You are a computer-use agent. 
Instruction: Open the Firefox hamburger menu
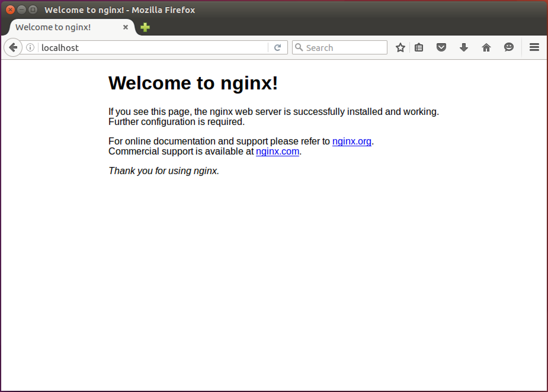[x=534, y=47]
